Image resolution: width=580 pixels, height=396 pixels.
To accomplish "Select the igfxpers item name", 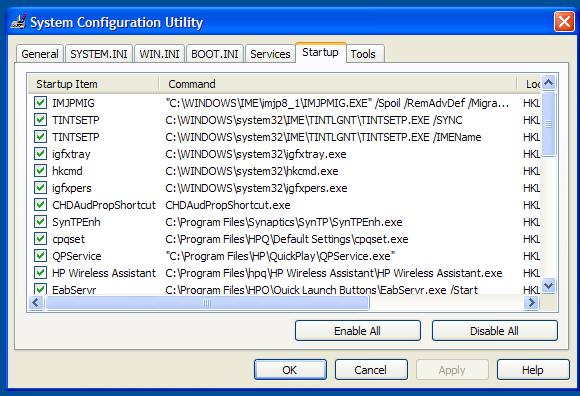I will 72,188.
